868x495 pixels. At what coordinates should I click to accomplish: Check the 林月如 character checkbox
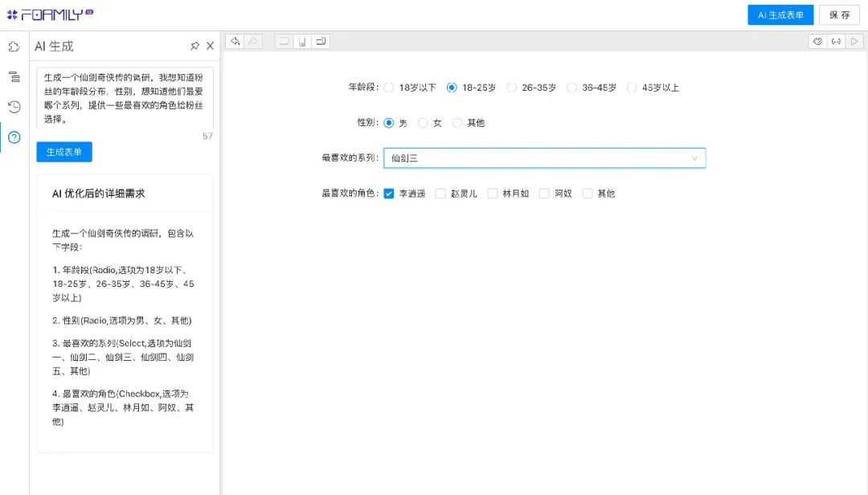[492, 193]
